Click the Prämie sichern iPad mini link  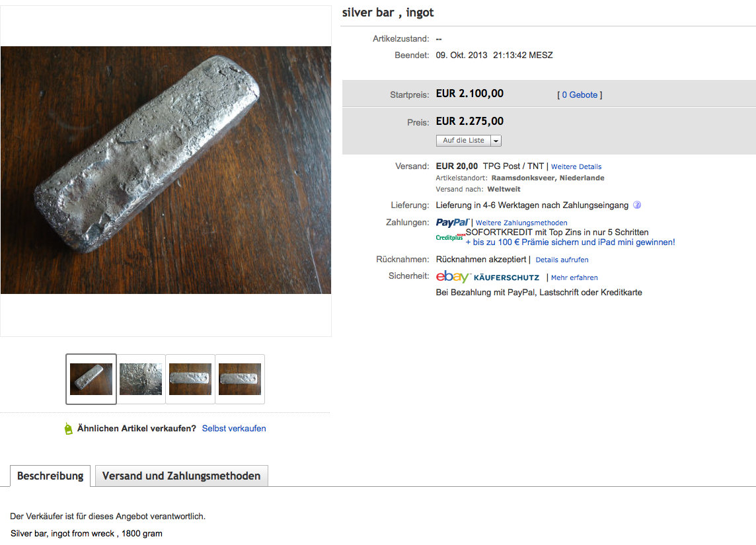pyautogui.click(x=570, y=242)
